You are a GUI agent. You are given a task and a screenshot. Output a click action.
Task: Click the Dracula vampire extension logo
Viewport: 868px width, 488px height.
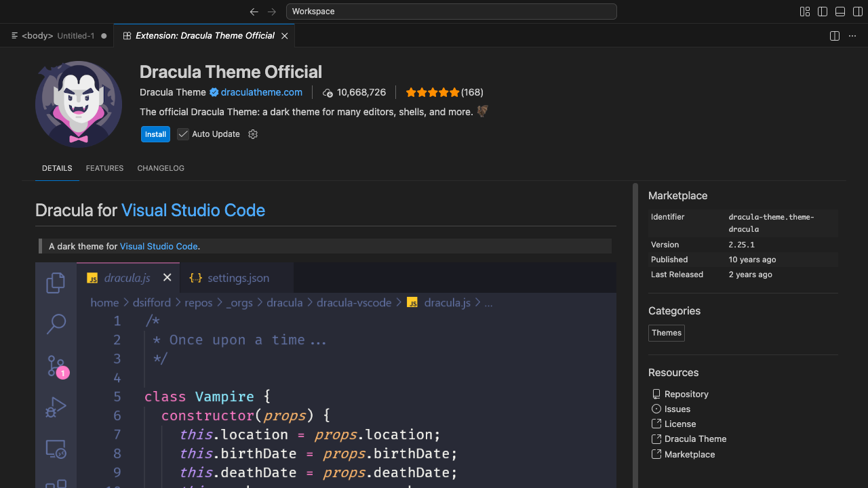pyautogui.click(x=79, y=103)
